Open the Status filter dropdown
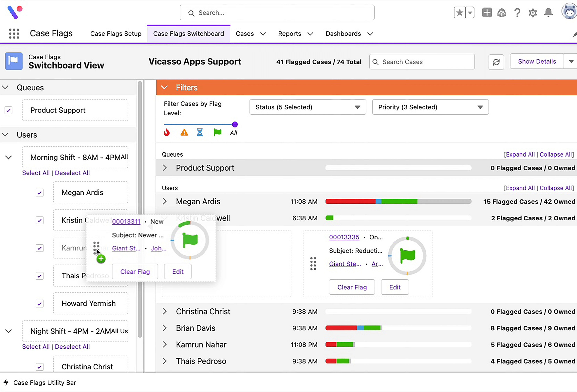This screenshot has width=577, height=392. point(308,107)
